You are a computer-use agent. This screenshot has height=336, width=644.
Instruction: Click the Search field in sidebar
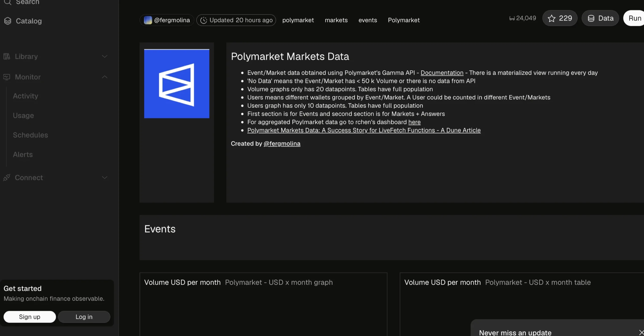tap(28, 2)
